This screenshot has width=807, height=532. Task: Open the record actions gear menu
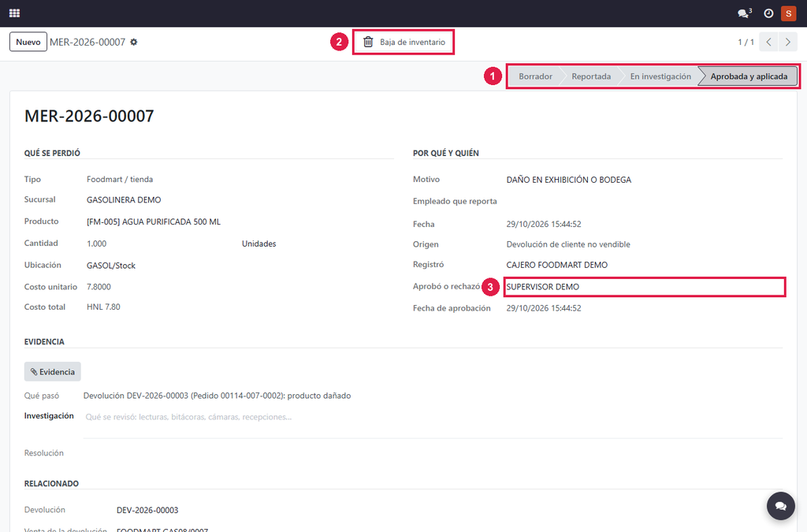click(x=134, y=43)
